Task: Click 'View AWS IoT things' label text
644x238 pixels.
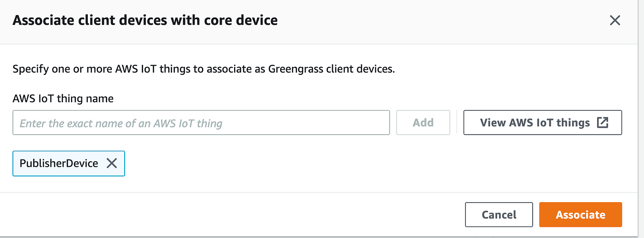Action: point(535,123)
